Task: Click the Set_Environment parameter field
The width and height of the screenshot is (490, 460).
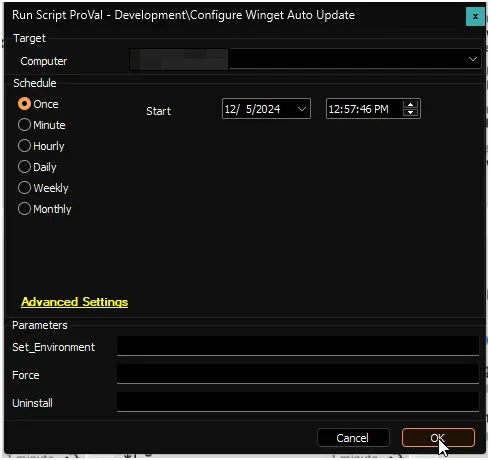Action: tap(298, 346)
